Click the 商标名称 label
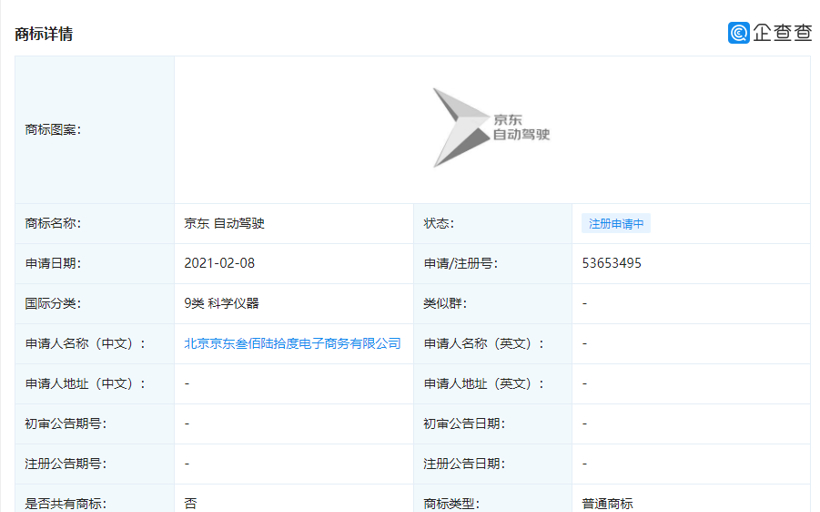The image size is (820, 512). pyautogui.click(x=53, y=223)
